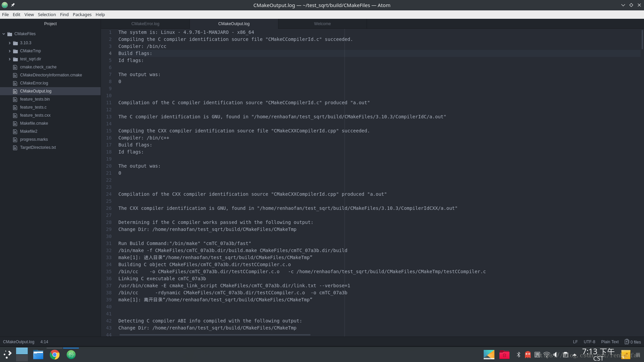Open feature_tests.cxx in tree view
Image resolution: width=644 pixels, height=362 pixels.
click(35, 115)
